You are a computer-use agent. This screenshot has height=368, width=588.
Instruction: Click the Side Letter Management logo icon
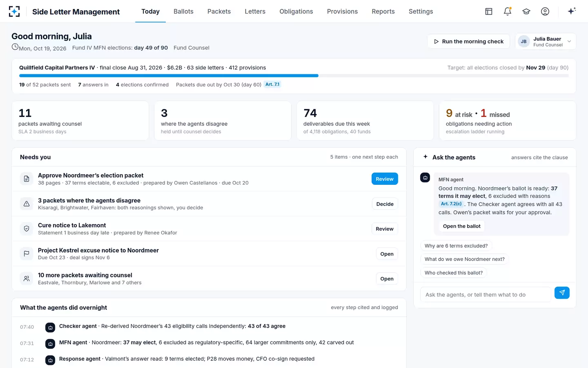coord(14,11)
